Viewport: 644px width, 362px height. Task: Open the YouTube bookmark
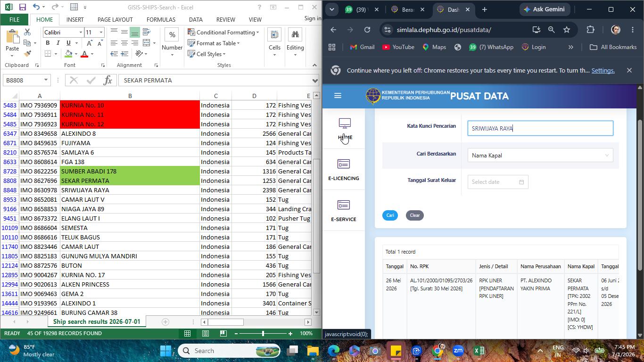tap(398, 47)
